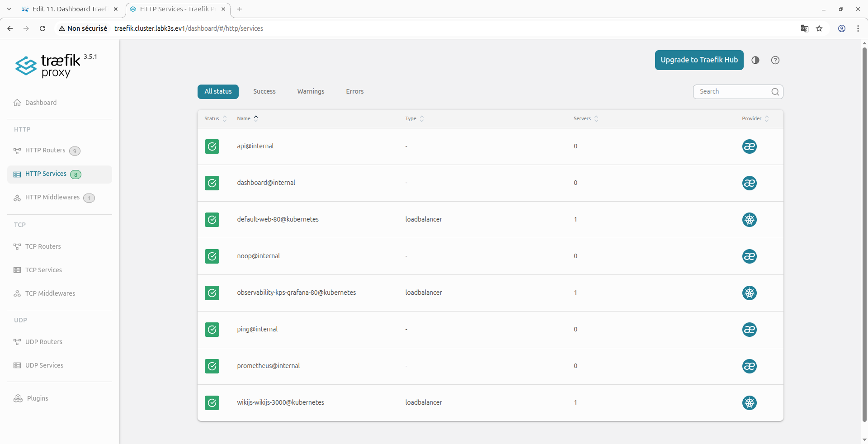Go back in browser history
This screenshot has width=868, height=444.
(x=10, y=28)
